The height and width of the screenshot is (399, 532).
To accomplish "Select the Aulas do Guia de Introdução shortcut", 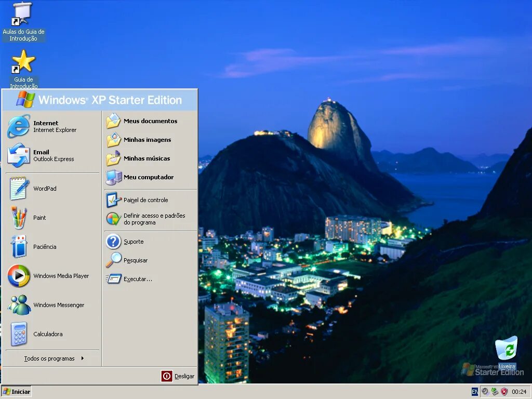I will (23, 22).
